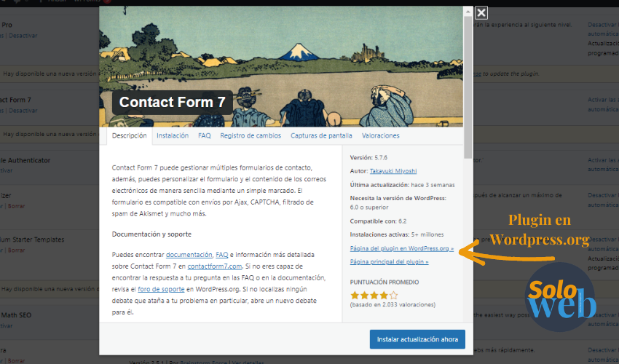Click the FAQ link in description text

point(222,255)
